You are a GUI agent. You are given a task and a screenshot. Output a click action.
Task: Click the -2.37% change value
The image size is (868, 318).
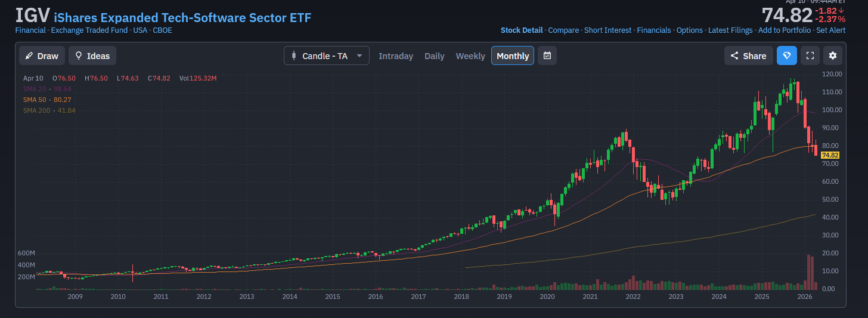tap(830, 19)
